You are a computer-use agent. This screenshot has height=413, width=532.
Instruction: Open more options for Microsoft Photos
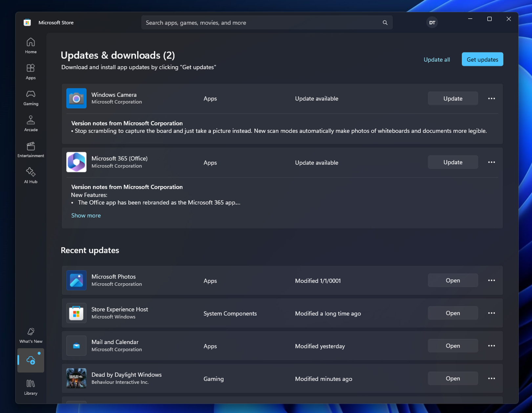click(491, 280)
